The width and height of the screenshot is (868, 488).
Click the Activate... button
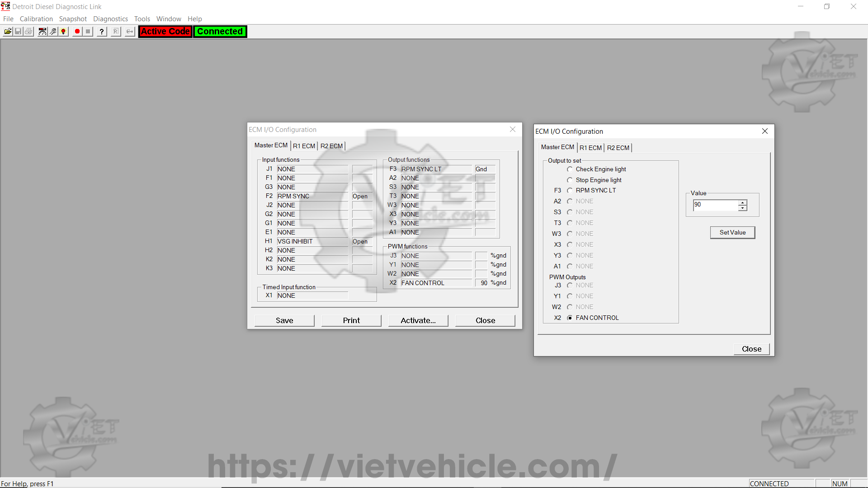tap(418, 320)
